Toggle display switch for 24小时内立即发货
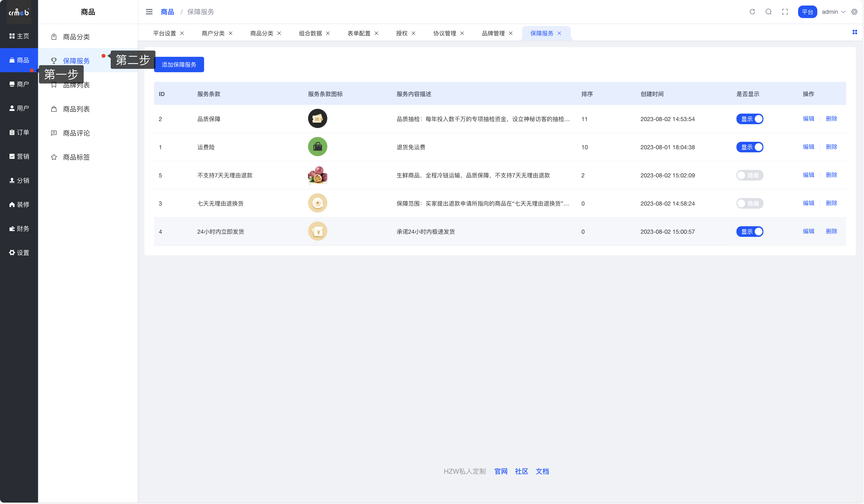The height and width of the screenshot is (504, 864). pyautogui.click(x=749, y=232)
